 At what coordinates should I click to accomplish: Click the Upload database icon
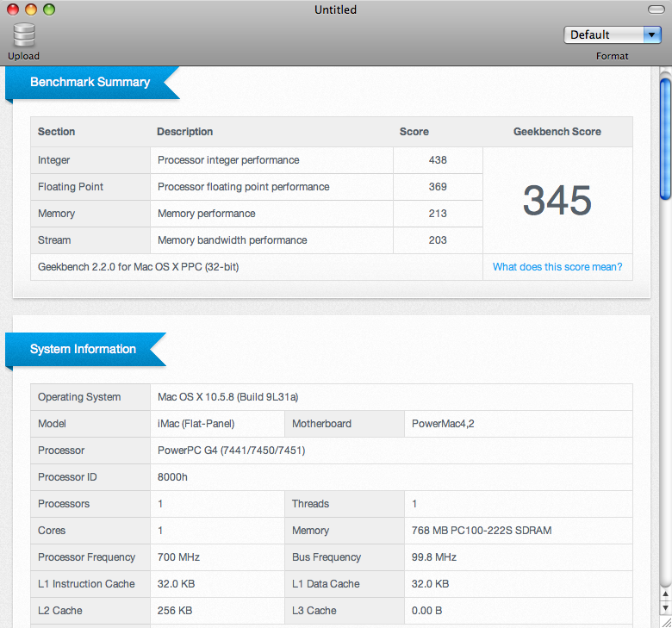coord(24,34)
